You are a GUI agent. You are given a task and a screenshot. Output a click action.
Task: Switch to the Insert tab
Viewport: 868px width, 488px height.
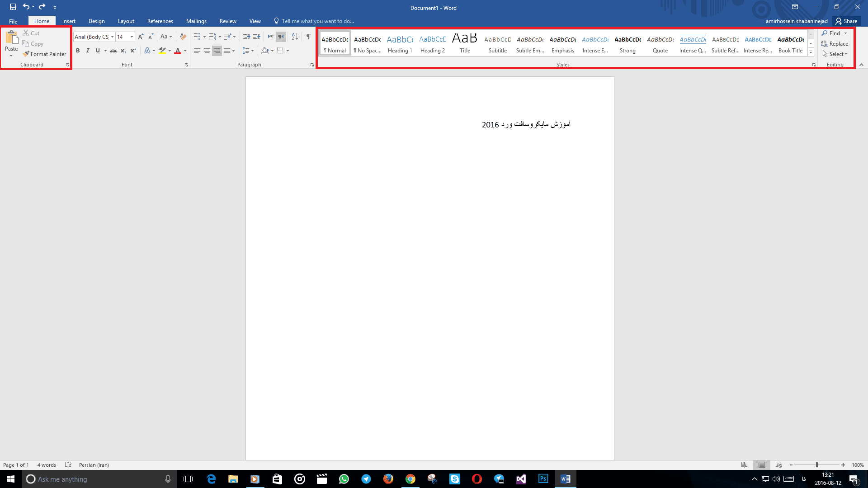[69, 21]
